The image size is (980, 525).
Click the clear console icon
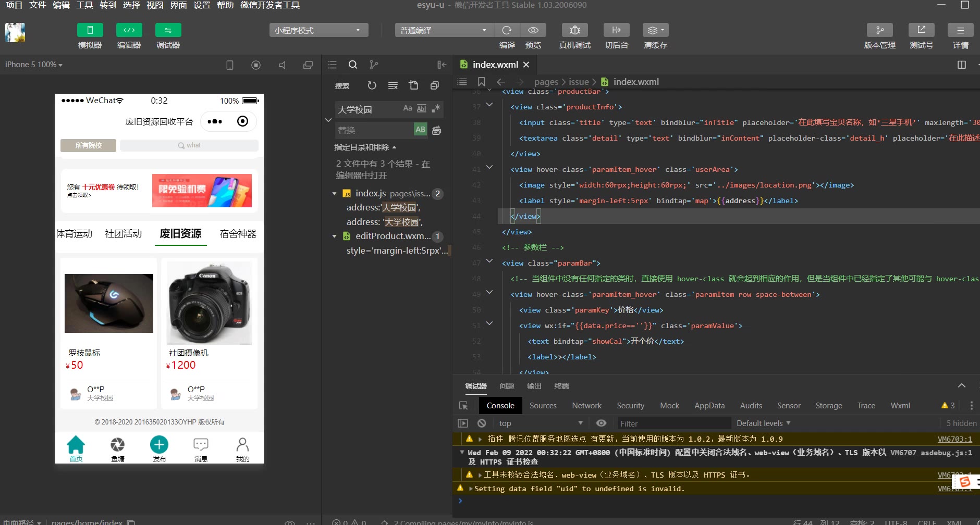coord(482,423)
